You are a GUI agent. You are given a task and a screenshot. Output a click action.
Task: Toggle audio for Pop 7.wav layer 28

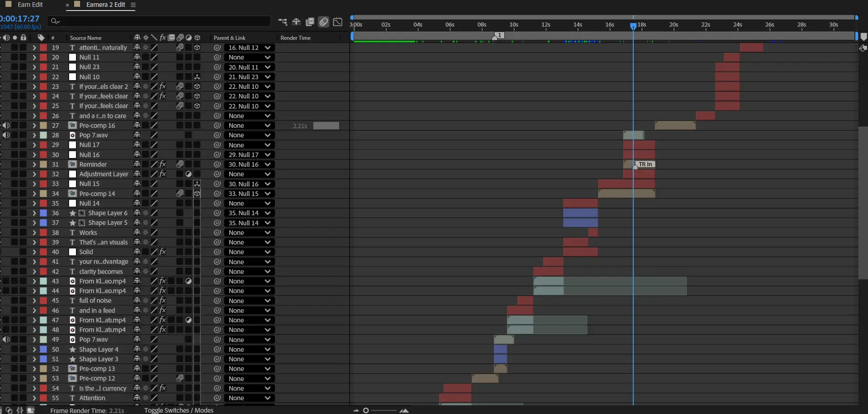6,135
